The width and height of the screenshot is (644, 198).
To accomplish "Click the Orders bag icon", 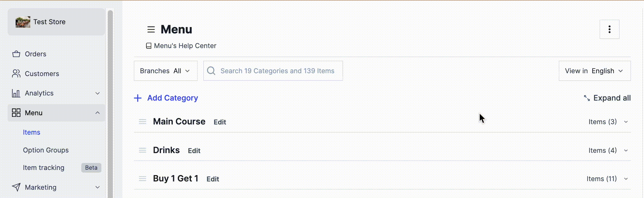I will [16, 54].
